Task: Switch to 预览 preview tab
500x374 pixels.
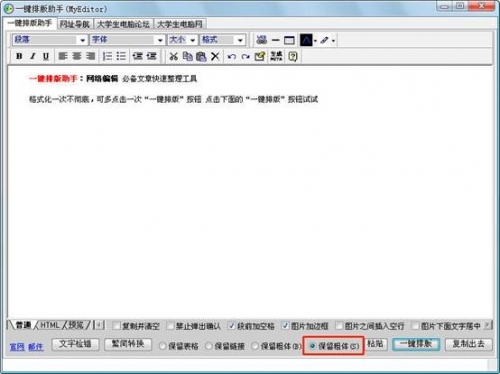Action: coord(76,325)
